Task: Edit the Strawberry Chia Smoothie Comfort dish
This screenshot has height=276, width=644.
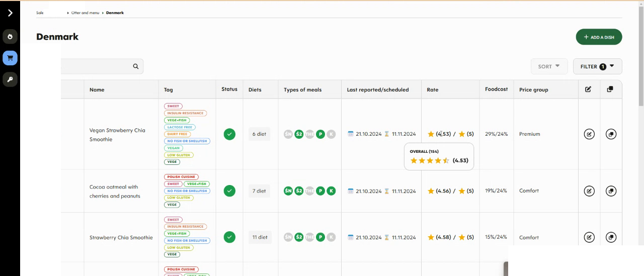Action: (589, 237)
